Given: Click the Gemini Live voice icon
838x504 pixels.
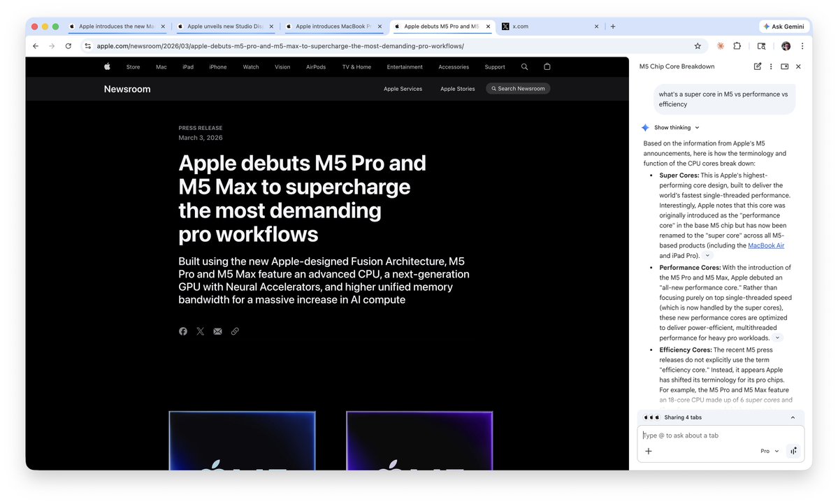Looking at the screenshot, I should pyautogui.click(x=794, y=451).
